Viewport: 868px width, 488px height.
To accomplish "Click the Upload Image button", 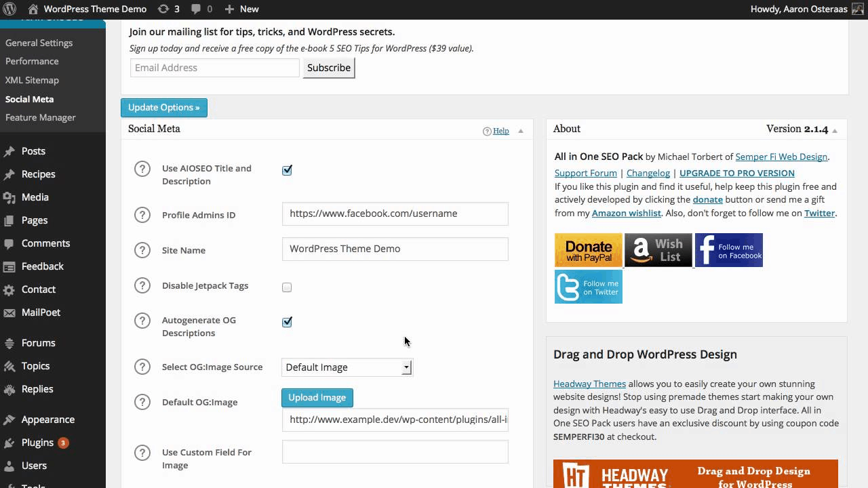I will pyautogui.click(x=317, y=397).
